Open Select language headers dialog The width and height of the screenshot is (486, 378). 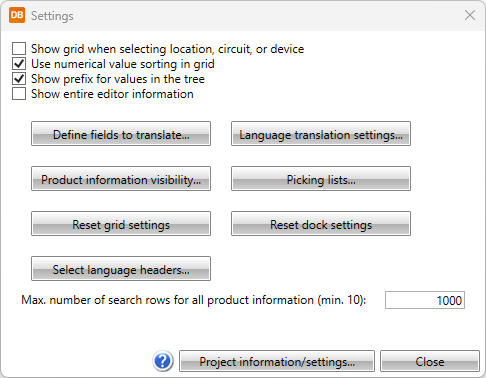tap(121, 269)
